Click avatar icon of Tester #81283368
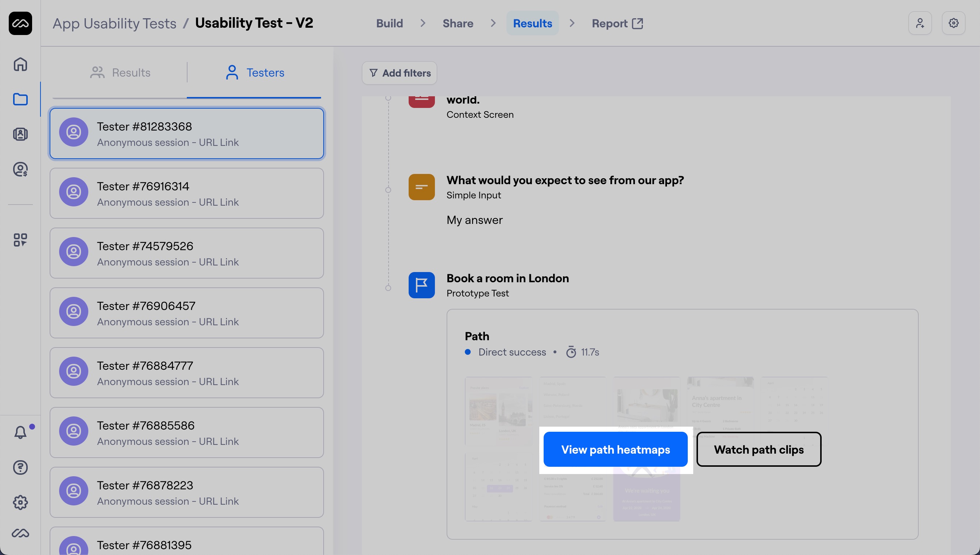Viewport: 980px width, 555px height. (74, 132)
